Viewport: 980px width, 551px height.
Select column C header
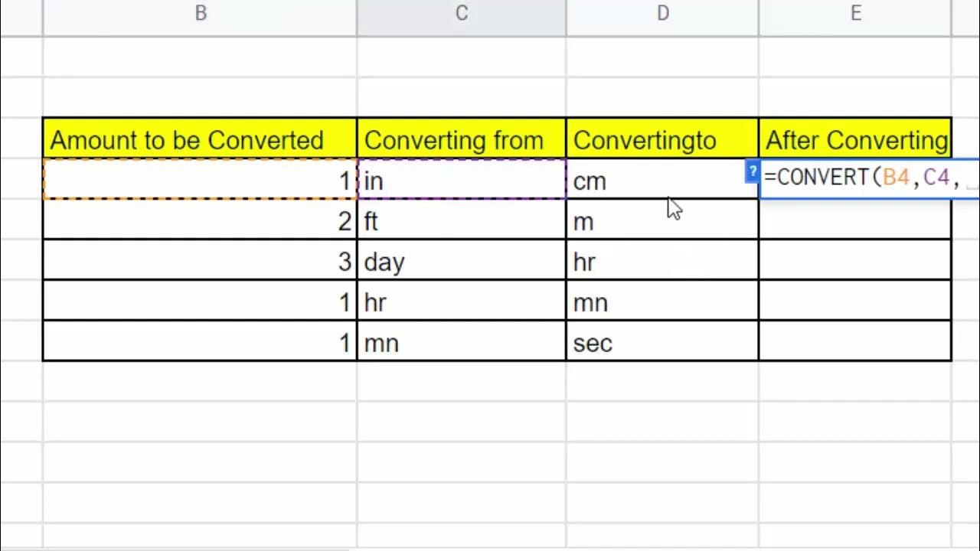point(462,14)
